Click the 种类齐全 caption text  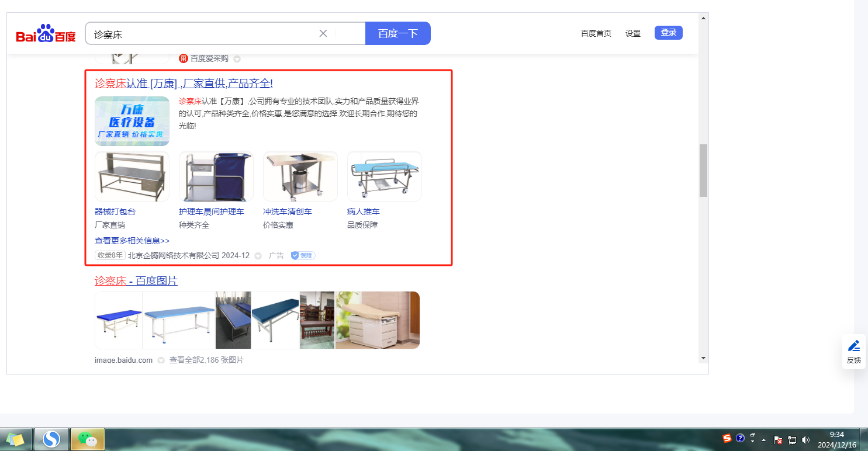point(194,225)
